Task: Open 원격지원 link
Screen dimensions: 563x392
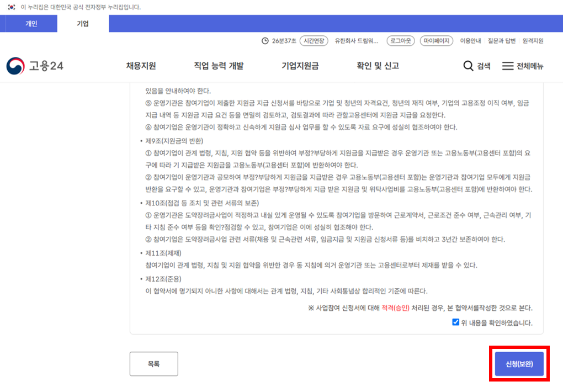Action: tap(533, 41)
